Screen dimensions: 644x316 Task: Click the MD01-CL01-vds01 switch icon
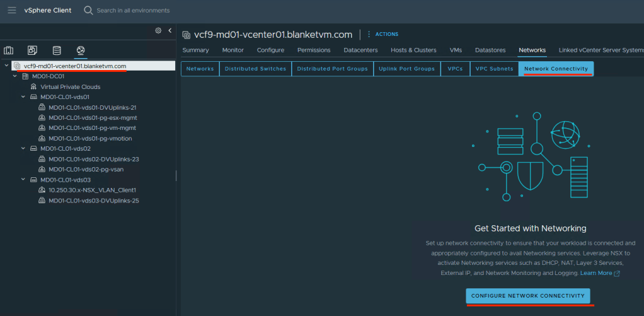click(x=33, y=97)
